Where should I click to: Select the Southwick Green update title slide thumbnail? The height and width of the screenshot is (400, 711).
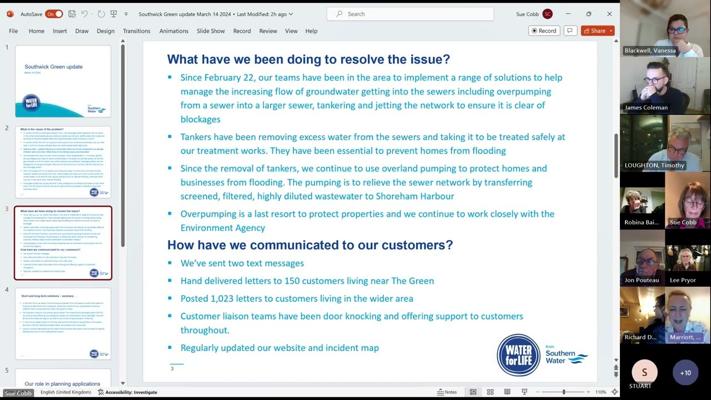pyautogui.click(x=63, y=81)
